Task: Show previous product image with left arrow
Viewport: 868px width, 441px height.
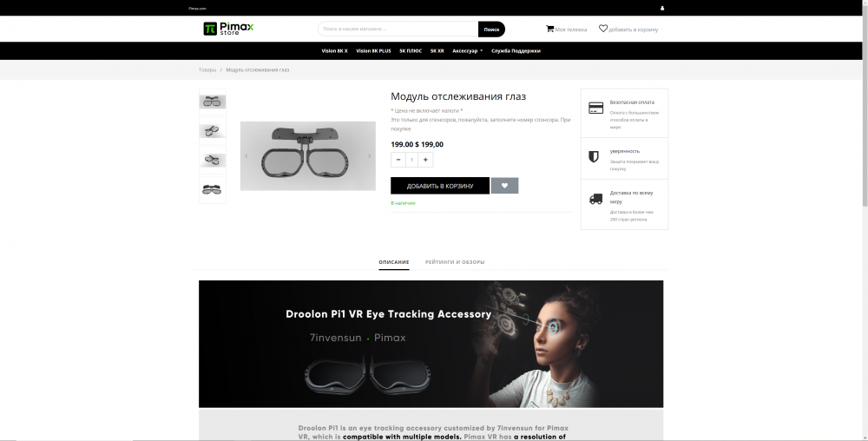Action: click(247, 156)
